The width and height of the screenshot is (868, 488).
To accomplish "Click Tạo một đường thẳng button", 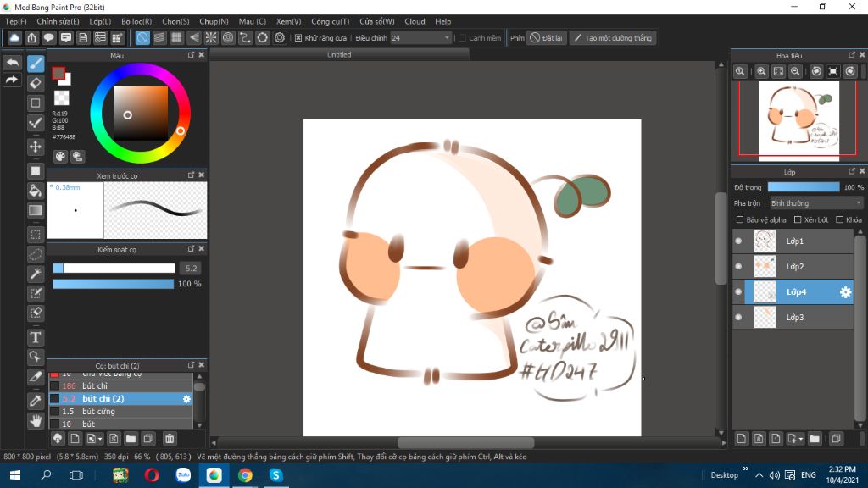I will pyautogui.click(x=613, y=37).
